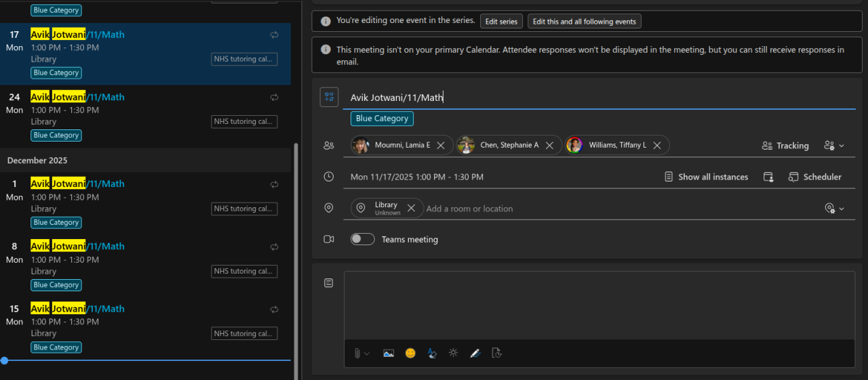Click the event type icon beside the title

coord(329,98)
